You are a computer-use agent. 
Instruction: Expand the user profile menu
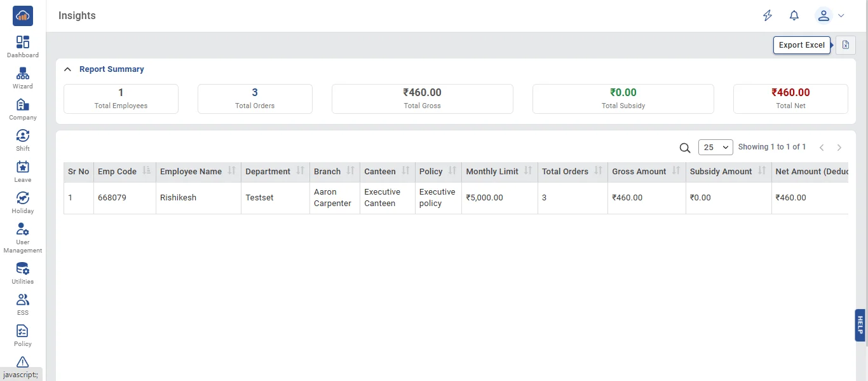click(x=830, y=16)
